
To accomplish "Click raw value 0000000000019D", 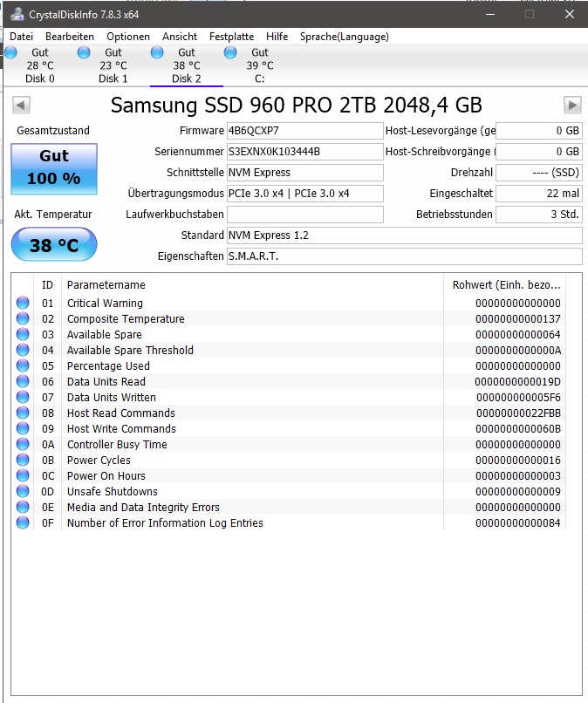I will [518, 382].
